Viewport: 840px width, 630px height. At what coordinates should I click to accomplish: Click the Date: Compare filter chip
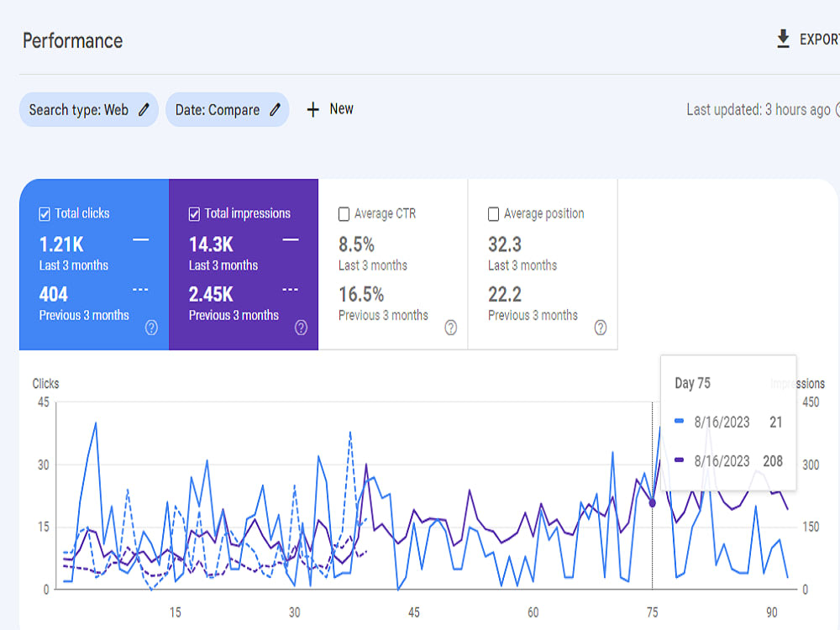tap(228, 110)
